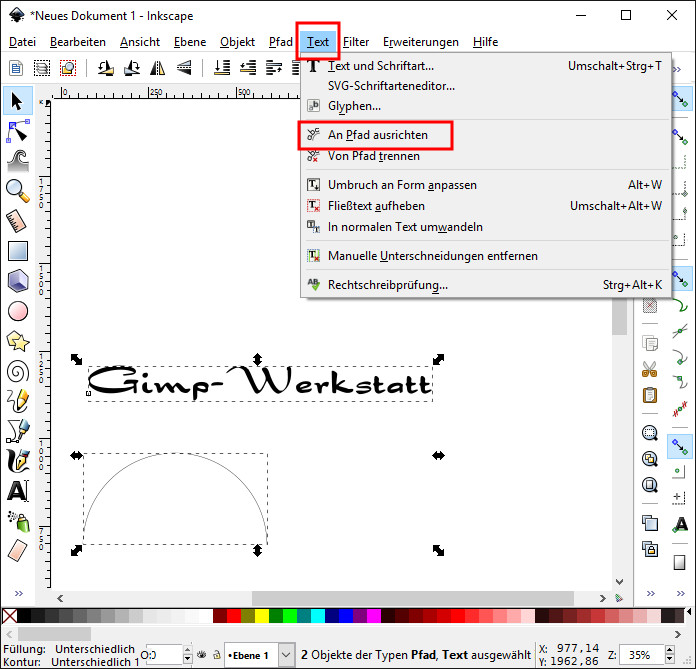
Task: Toggle snapping at top of snap bar
Action: 680,99
